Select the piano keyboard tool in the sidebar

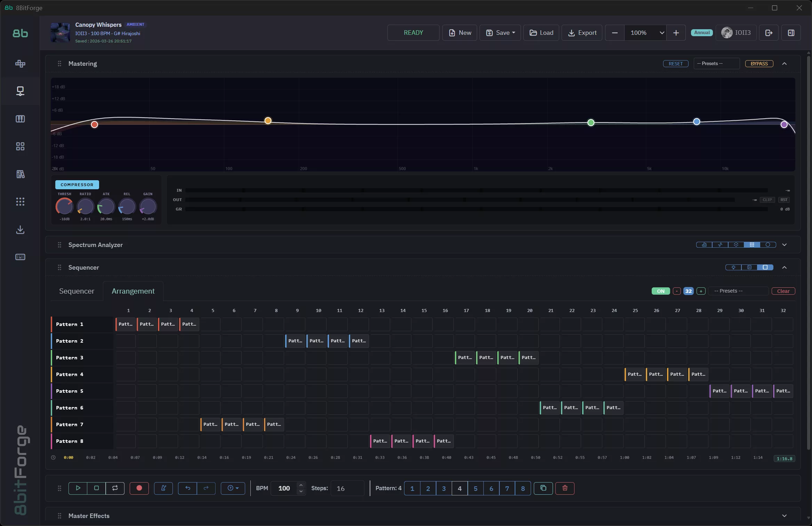click(x=20, y=119)
